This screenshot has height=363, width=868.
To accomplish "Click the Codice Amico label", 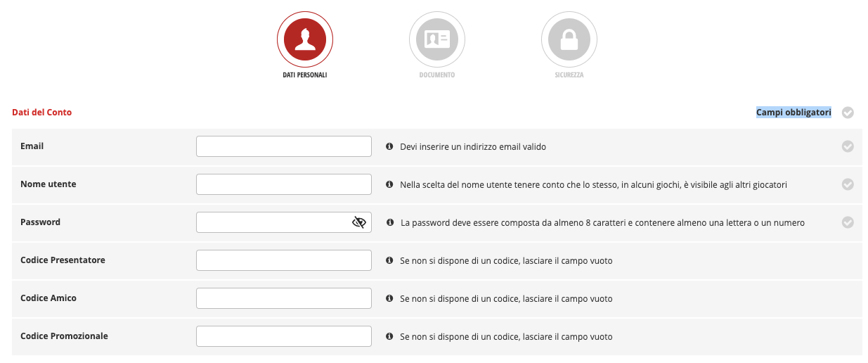I will (48, 298).
